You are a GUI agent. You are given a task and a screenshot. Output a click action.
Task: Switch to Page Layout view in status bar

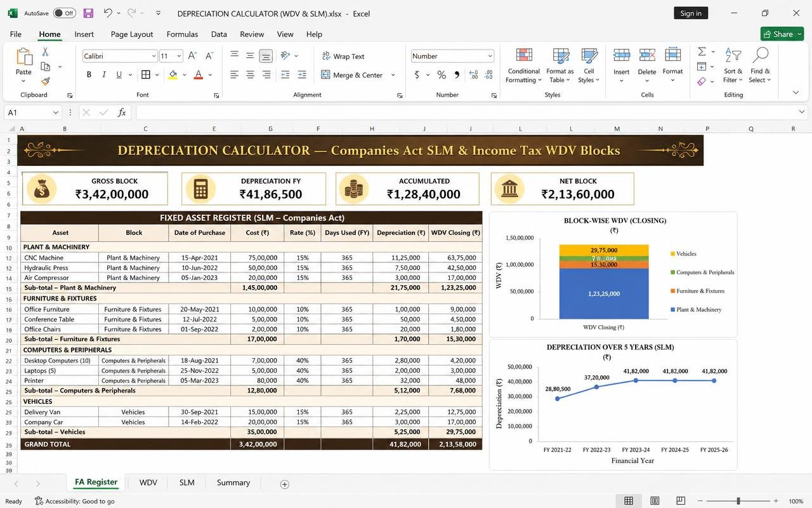[655, 501]
